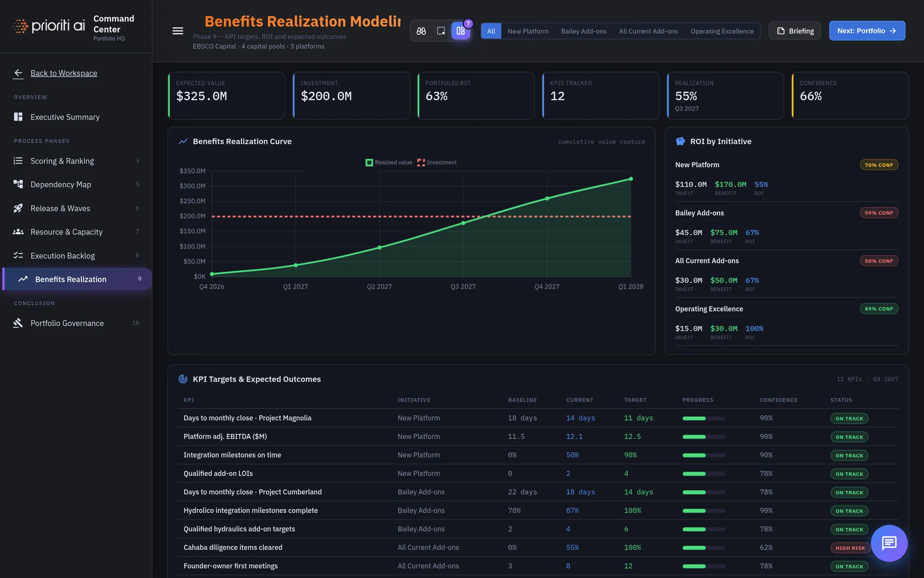Open the chat bubble assistant
Viewport: 924px width, 578px height.
click(889, 543)
